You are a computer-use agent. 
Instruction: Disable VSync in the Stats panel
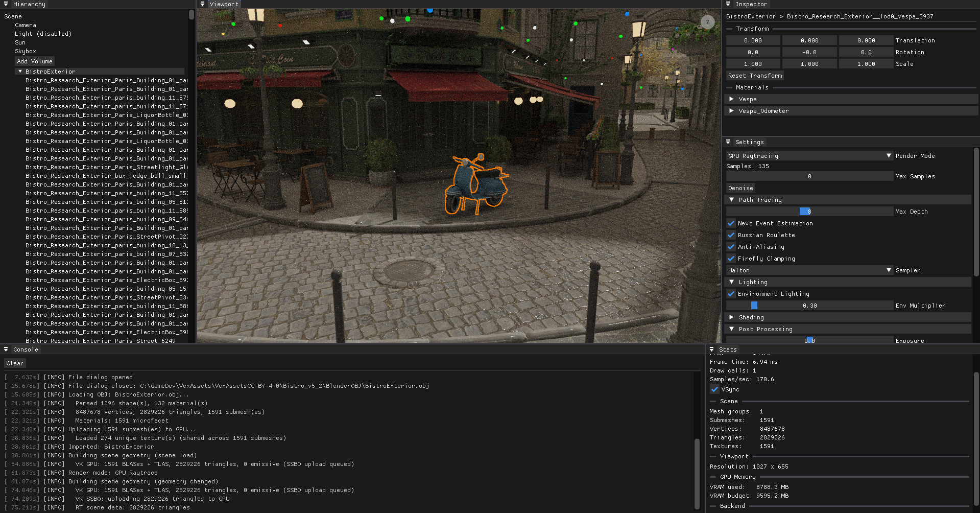pyautogui.click(x=714, y=389)
